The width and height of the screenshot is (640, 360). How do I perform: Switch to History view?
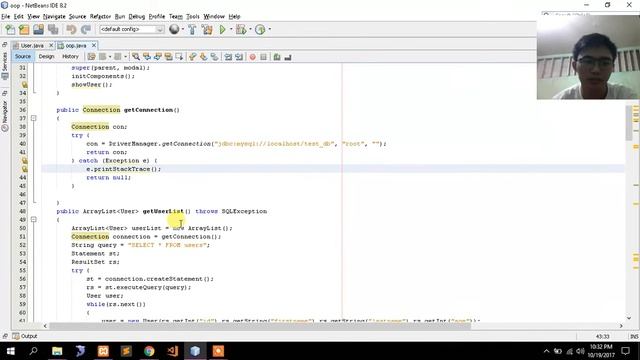point(70,56)
